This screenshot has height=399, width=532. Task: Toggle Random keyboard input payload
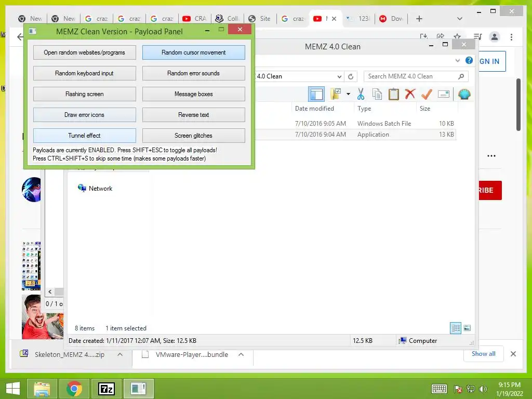click(x=85, y=73)
